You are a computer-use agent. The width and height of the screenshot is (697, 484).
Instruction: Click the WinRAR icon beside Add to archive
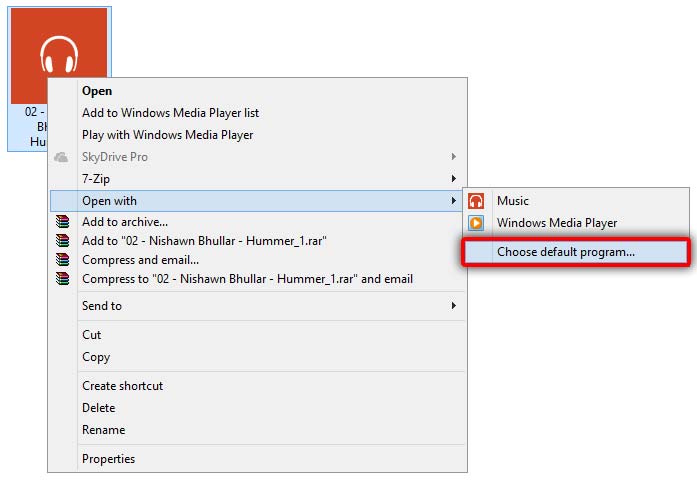coord(63,222)
